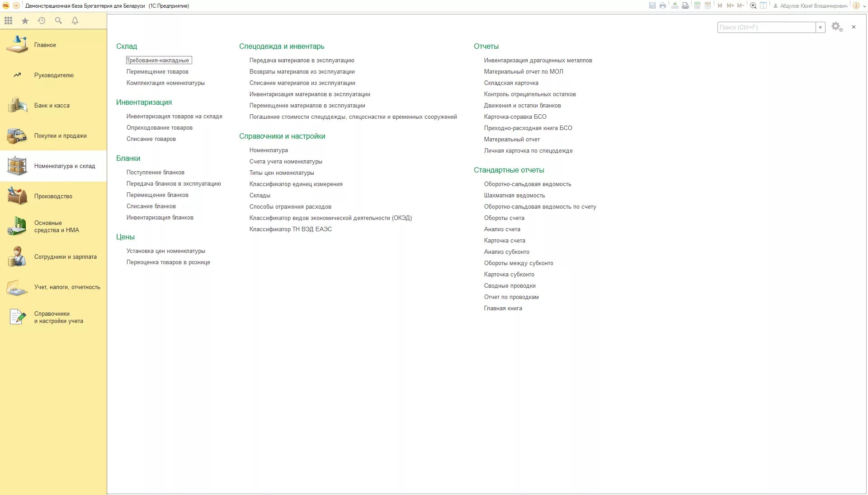Open Банк и касса section
This screenshot has height=495, width=868.
(x=52, y=106)
